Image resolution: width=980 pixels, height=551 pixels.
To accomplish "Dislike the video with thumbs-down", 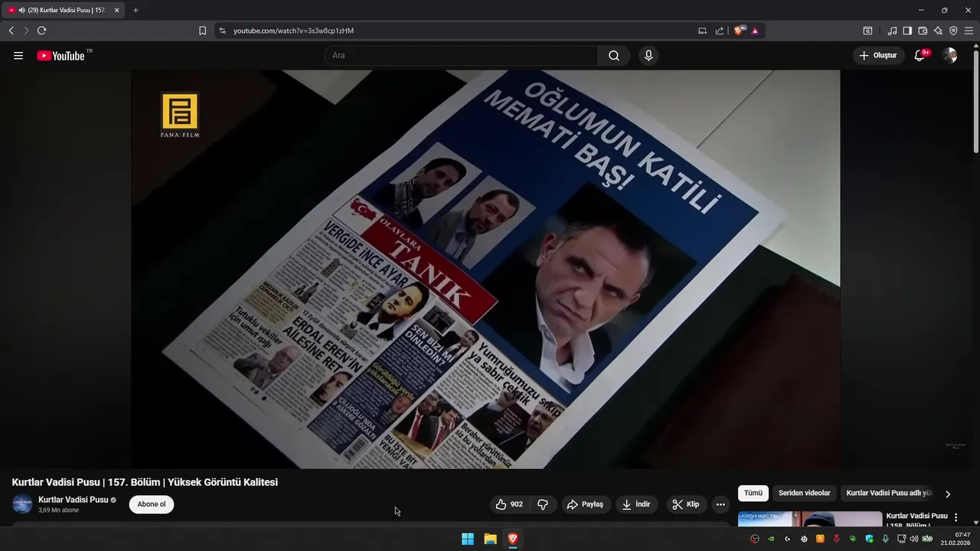I will click(x=543, y=504).
